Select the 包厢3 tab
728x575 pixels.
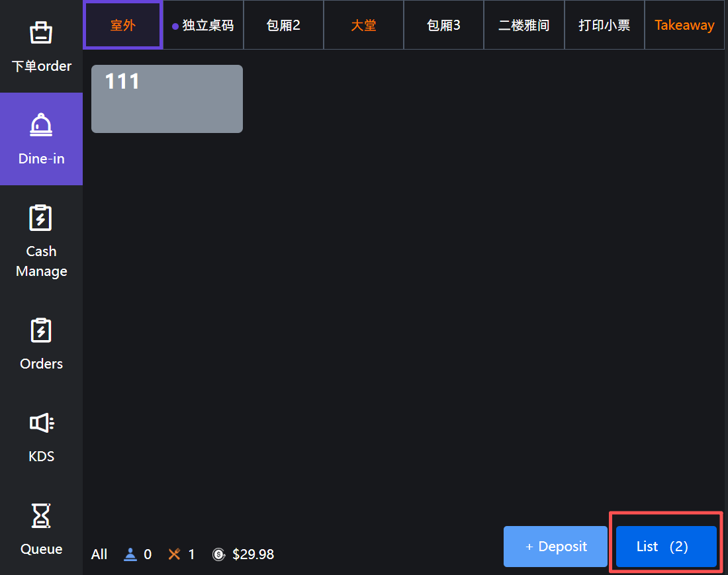pos(443,26)
